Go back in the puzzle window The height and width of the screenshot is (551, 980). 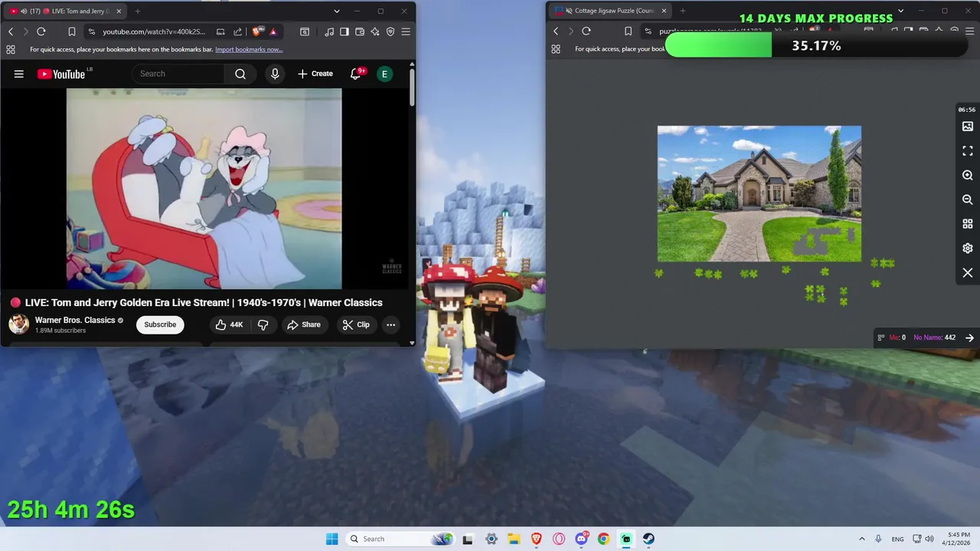click(556, 31)
